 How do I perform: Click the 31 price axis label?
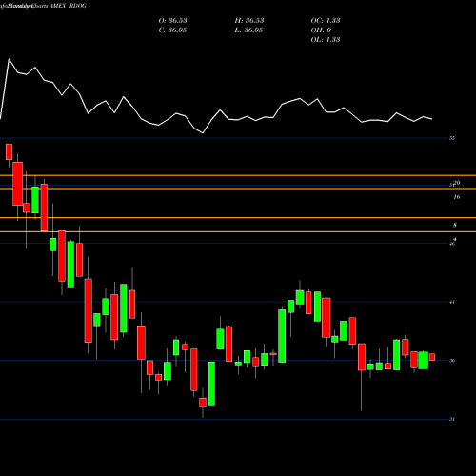(452, 419)
